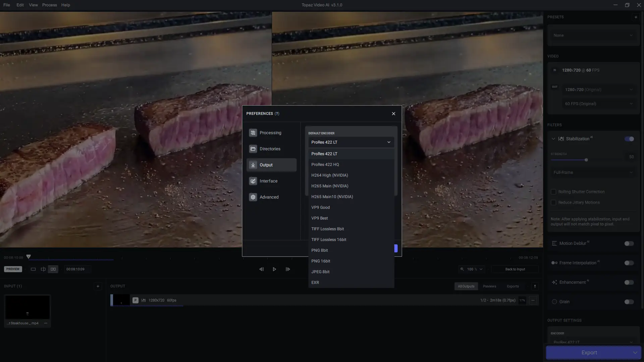
Task: Disable the Stabilization filter toggle
Action: 629,139
